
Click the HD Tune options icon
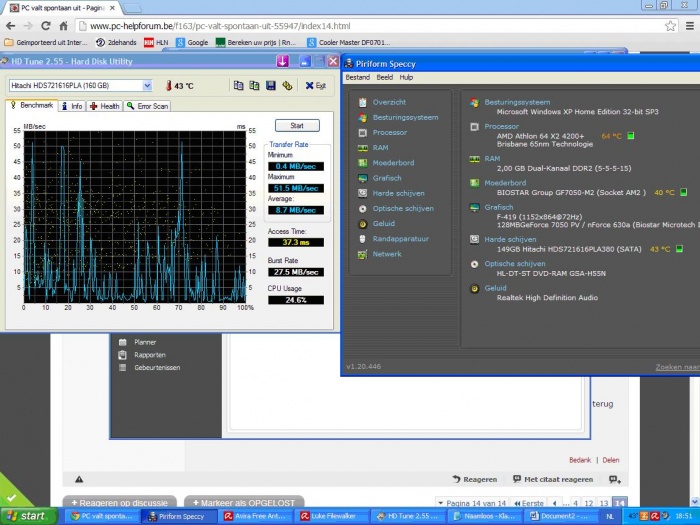287,85
